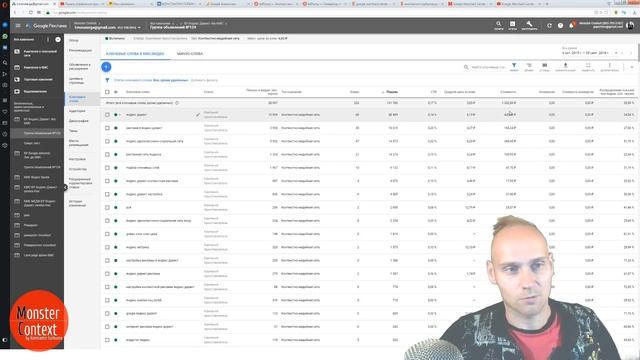
Task: Click the funnel icon in the filter row
Action: 107,80
